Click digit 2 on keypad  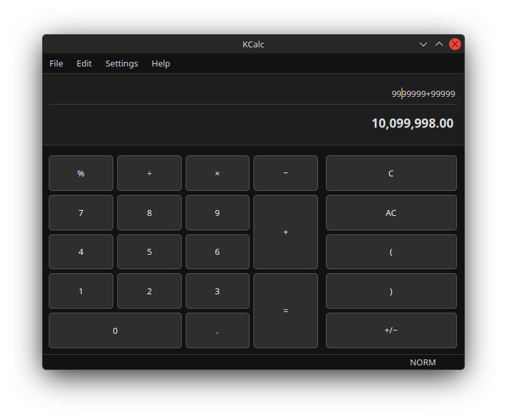point(149,291)
